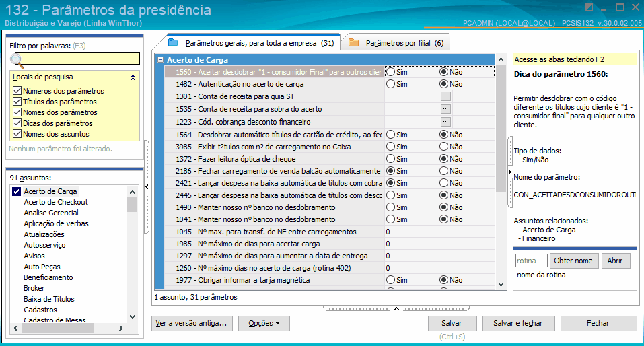
Task: Set parameter 1560 to Sim
Action: pos(391,72)
